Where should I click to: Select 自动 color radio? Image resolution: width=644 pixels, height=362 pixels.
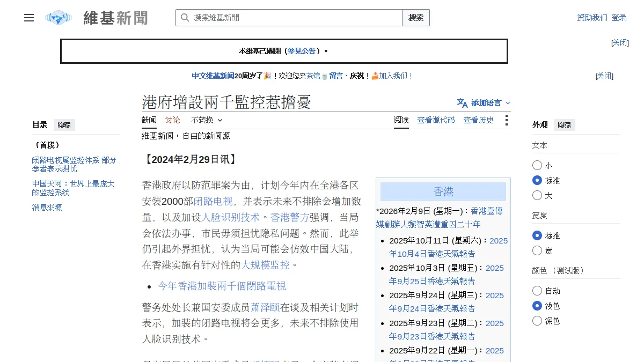tap(537, 291)
